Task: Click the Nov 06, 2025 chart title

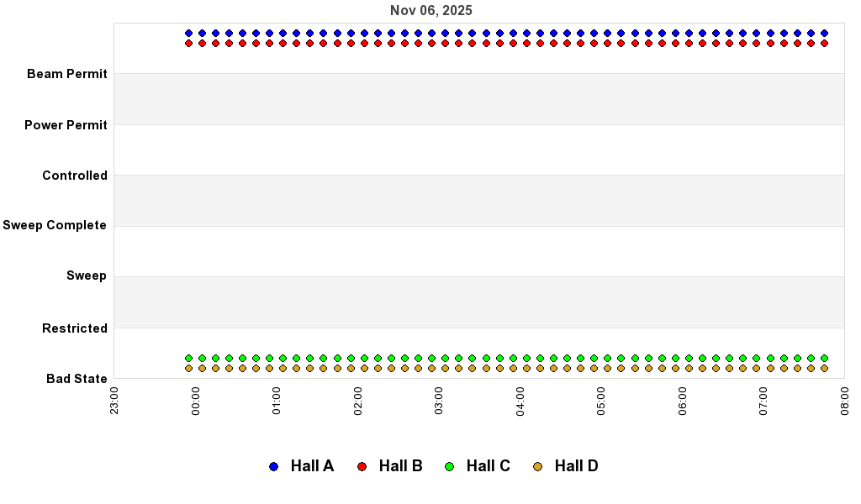Action: click(x=430, y=10)
